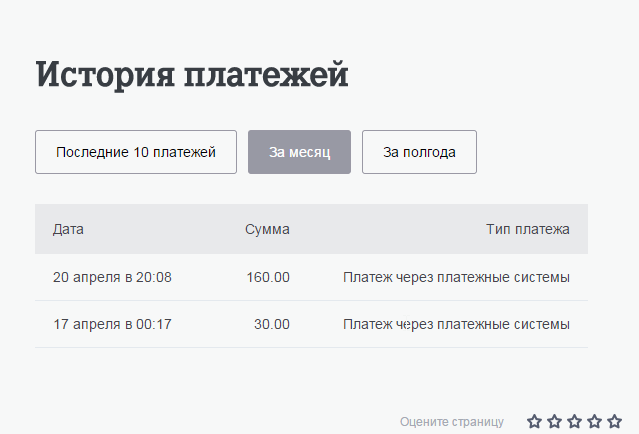Click the 'Сумма' column header
This screenshot has width=639, height=434.
[267, 229]
